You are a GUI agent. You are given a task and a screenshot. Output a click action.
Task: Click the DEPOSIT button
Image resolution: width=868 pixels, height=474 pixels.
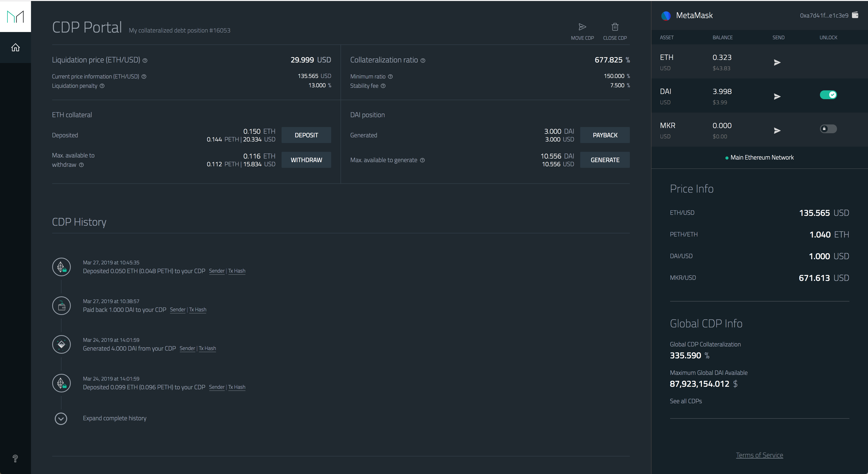(306, 135)
